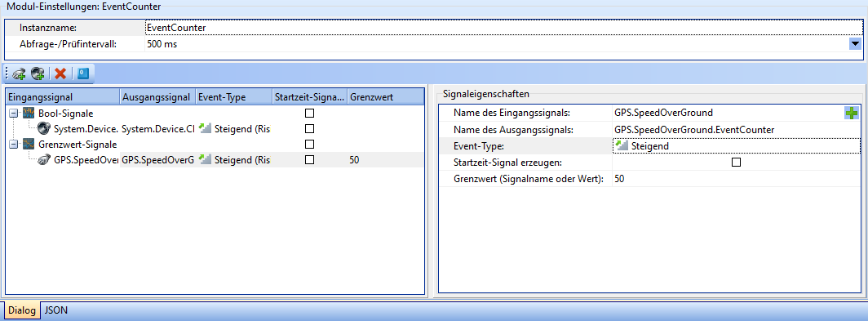The height and width of the screenshot is (321, 868).
Task: Collapse the Bool-Signale tree node
Action: 13,113
